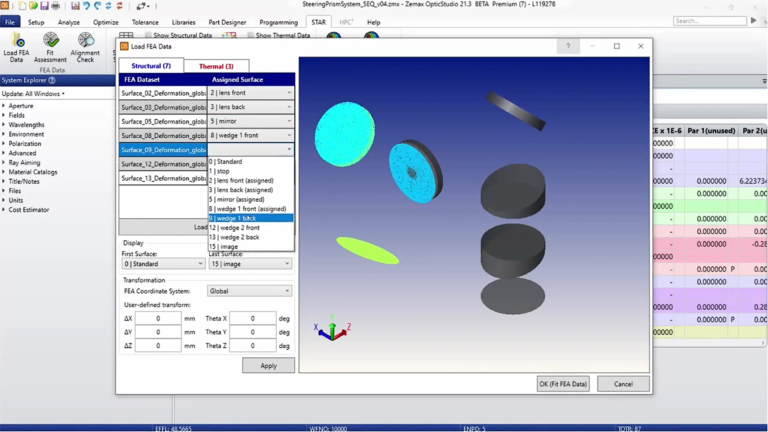Click the cyan lens front disc in 3D view
Viewport: 768px width, 432px height.
[345, 134]
